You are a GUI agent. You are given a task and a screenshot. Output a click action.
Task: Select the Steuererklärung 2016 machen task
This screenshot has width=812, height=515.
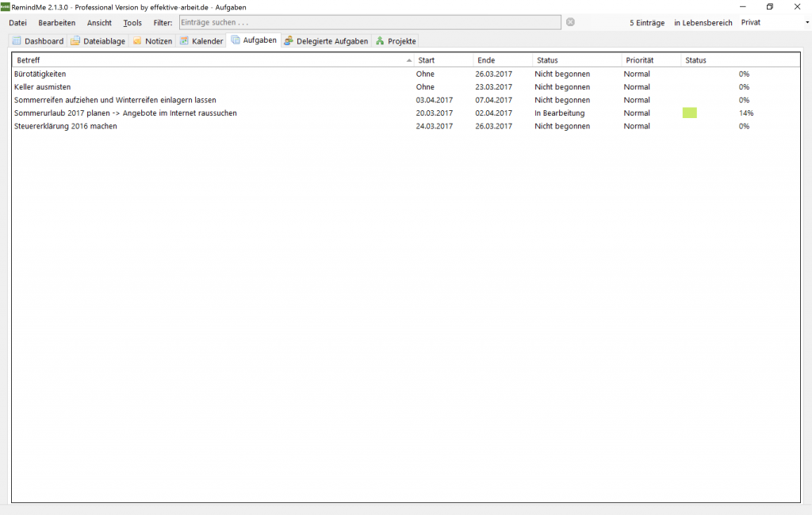pos(66,127)
